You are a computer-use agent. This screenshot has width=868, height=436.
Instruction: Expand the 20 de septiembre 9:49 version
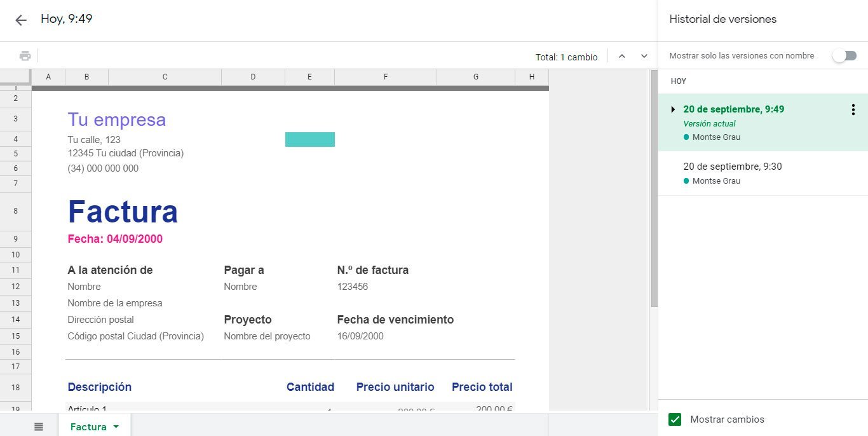coord(673,109)
